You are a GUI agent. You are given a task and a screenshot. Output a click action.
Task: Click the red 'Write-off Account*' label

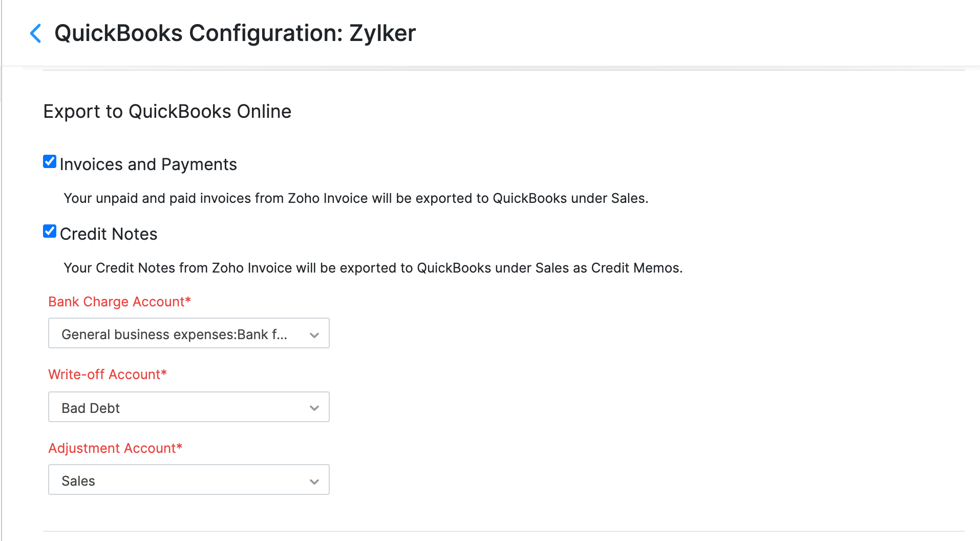click(x=108, y=374)
